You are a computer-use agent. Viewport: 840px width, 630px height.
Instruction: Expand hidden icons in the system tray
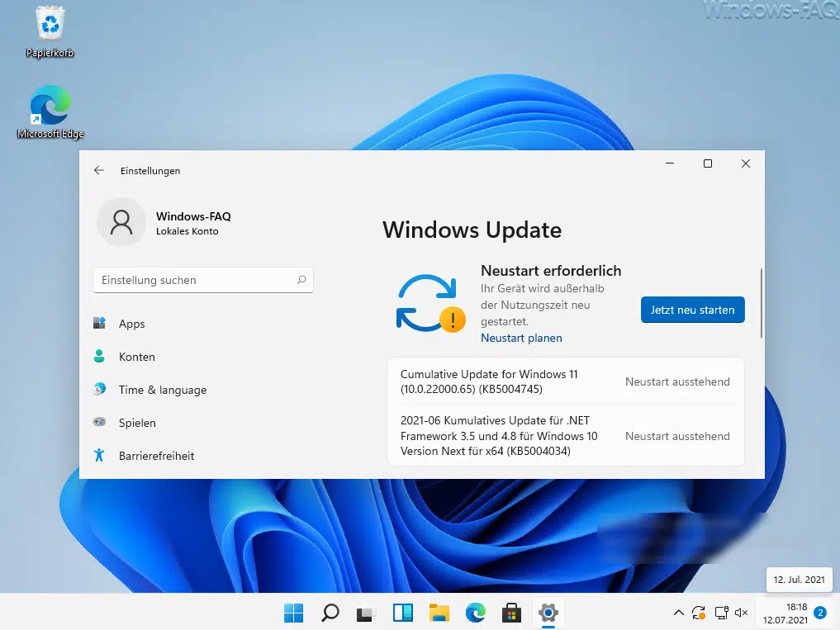click(x=677, y=613)
